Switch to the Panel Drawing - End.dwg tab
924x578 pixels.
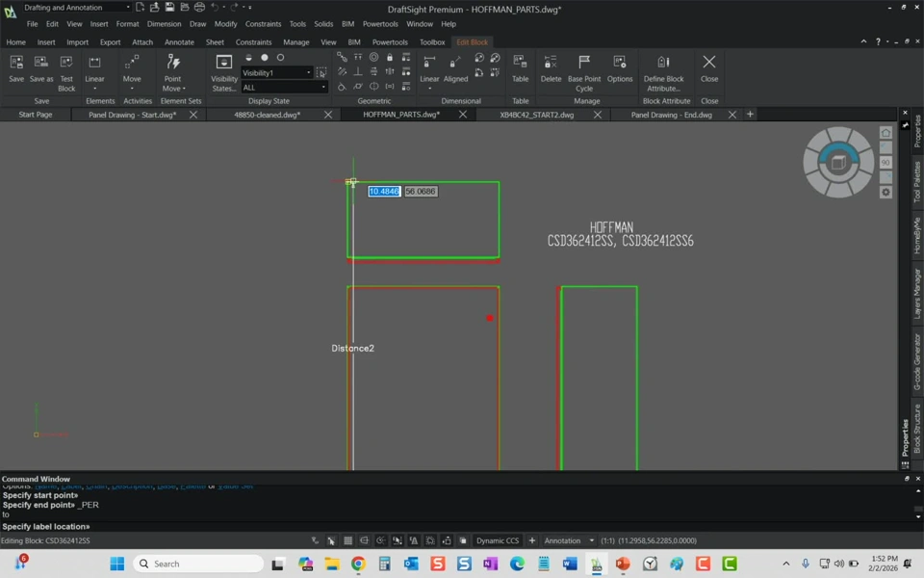pyautogui.click(x=671, y=115)
